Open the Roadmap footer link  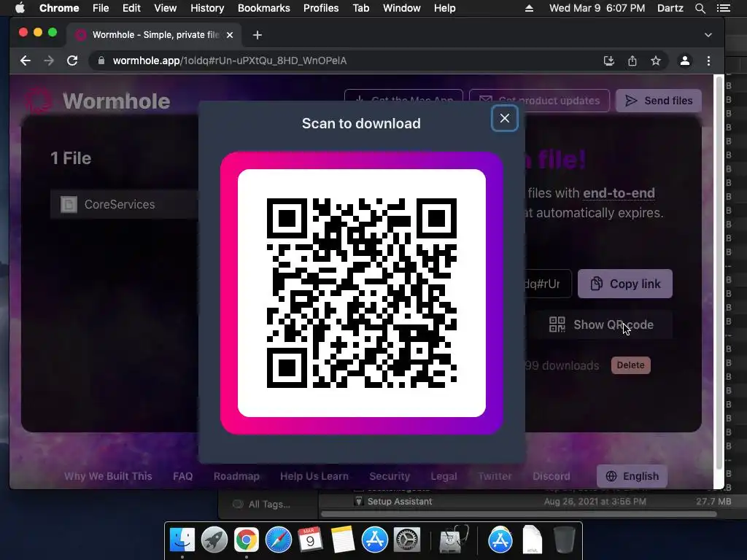click(236, 476)
